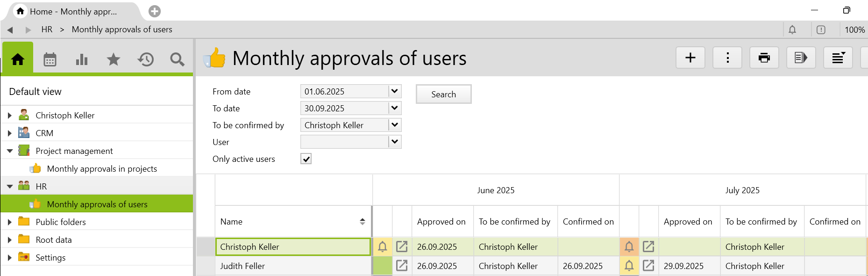This screenshot has height=276, width=868.
Task: Switch to the Home tab
Action: [18, 59]
